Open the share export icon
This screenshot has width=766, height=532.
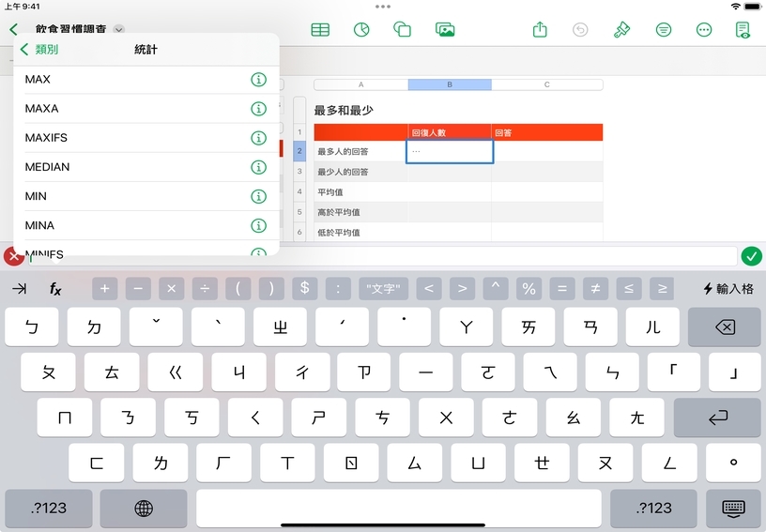(x=540, y=30)
